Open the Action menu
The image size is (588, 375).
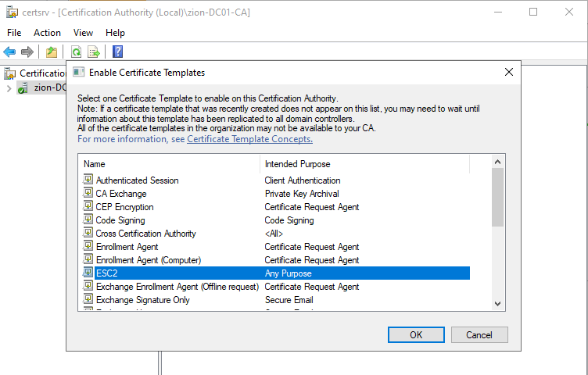[x=47, y=33]
